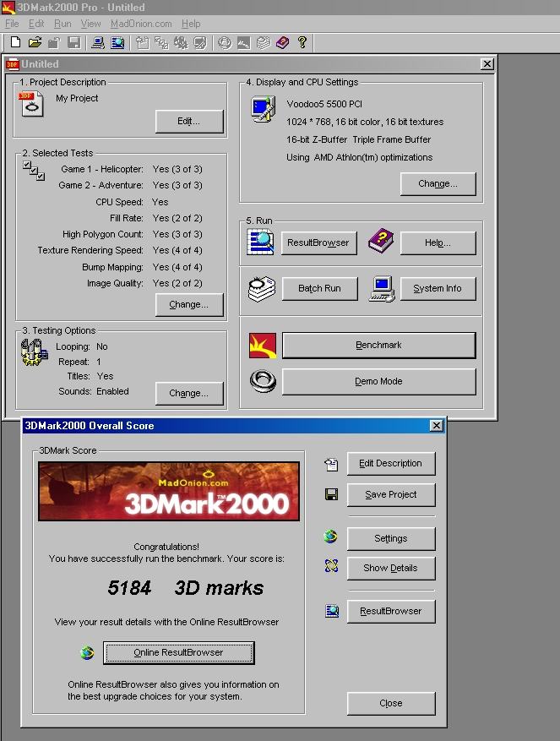The height and width of the screenshot is (741, 560).
Task: Click the Save Project button
Action: (x=391, y=495)
